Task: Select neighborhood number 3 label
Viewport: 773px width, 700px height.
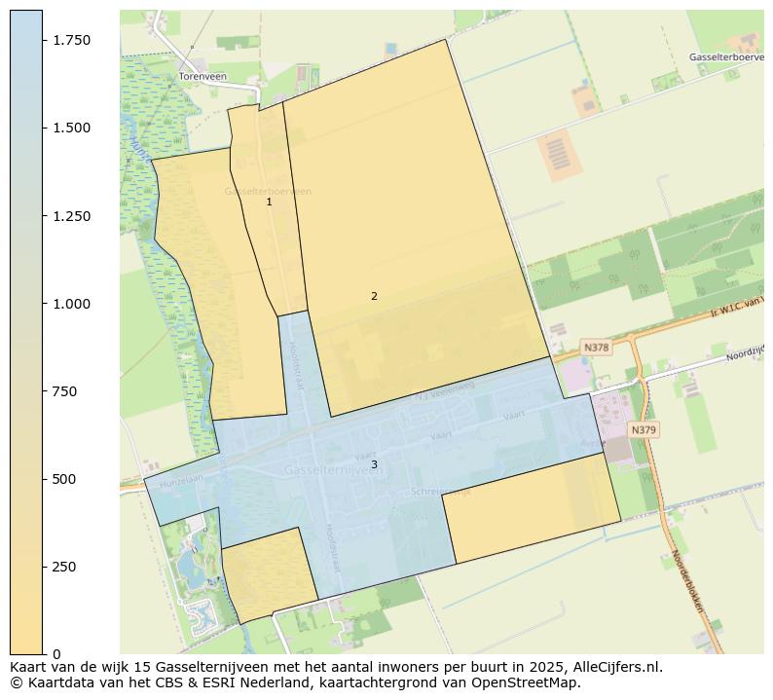Action: tap(374, 465)
